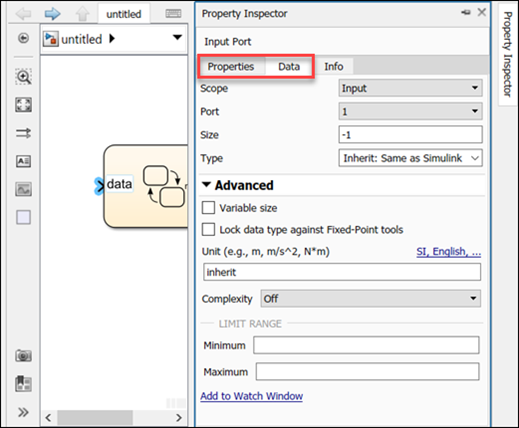This screenshot has height=428, width=519.
Task: Open the Complexity dropdown
Action: [x=371, y=299]
